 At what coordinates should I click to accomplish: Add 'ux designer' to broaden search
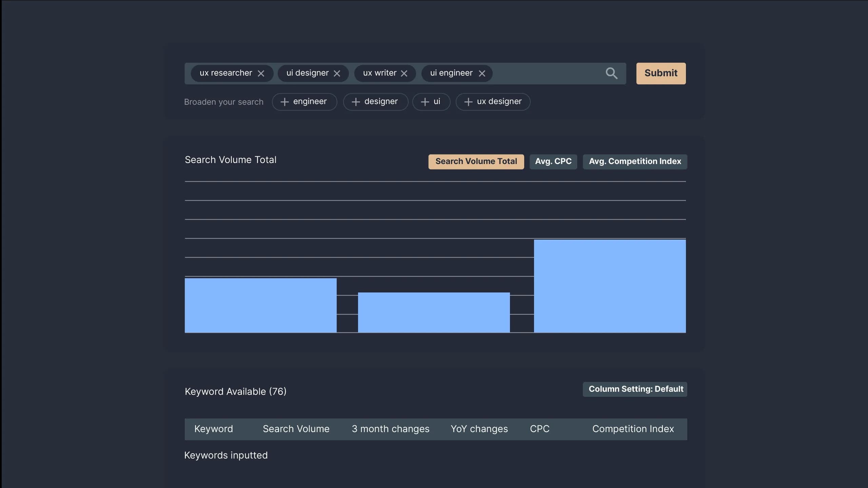492,101
